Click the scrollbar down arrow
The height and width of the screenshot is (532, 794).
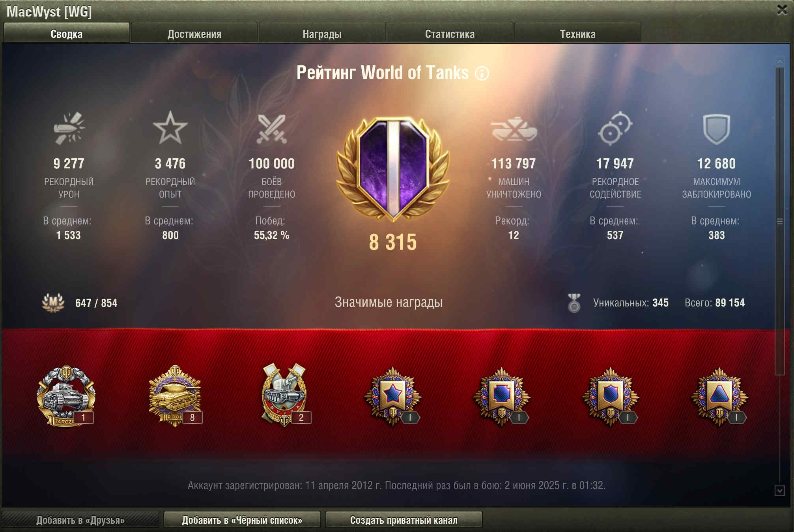(x=779, y=491)
